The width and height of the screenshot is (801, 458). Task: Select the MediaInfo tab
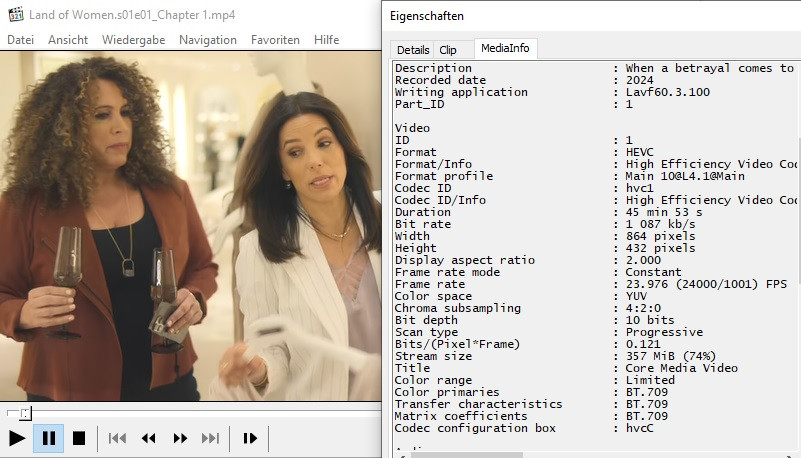[505, 48]
